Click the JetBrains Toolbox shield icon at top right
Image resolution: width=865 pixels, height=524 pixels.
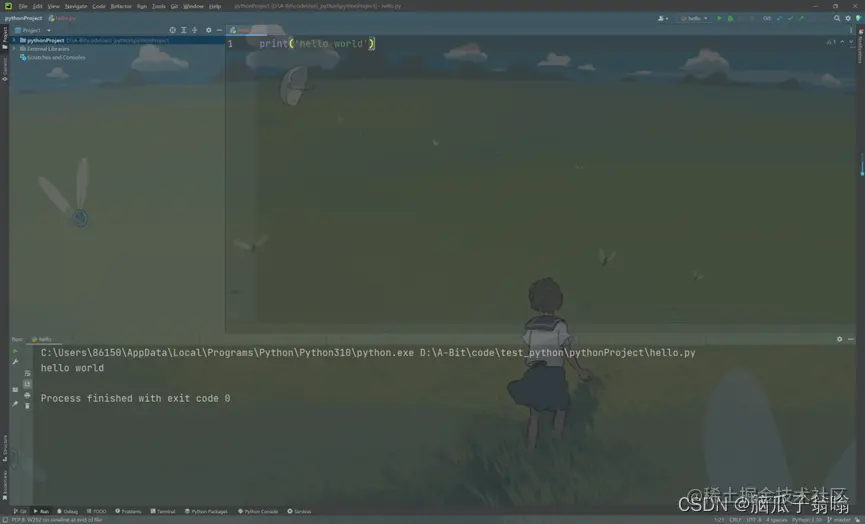point(859,18)
